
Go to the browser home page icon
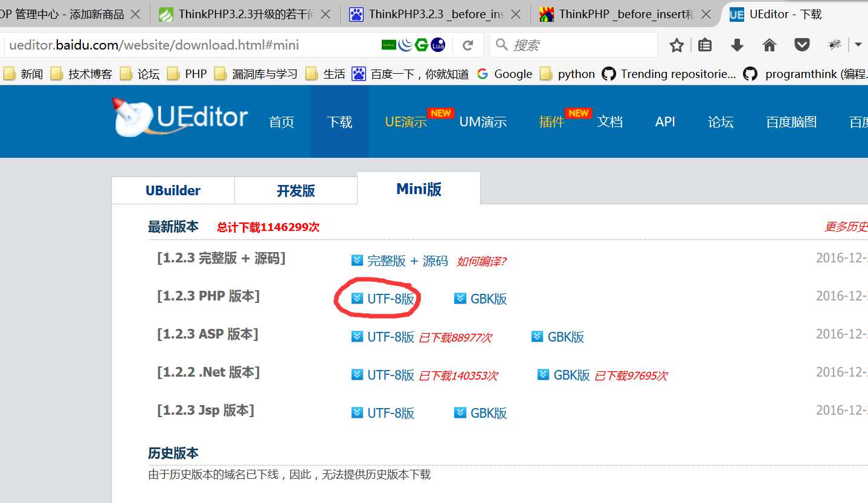pos(769,45)
